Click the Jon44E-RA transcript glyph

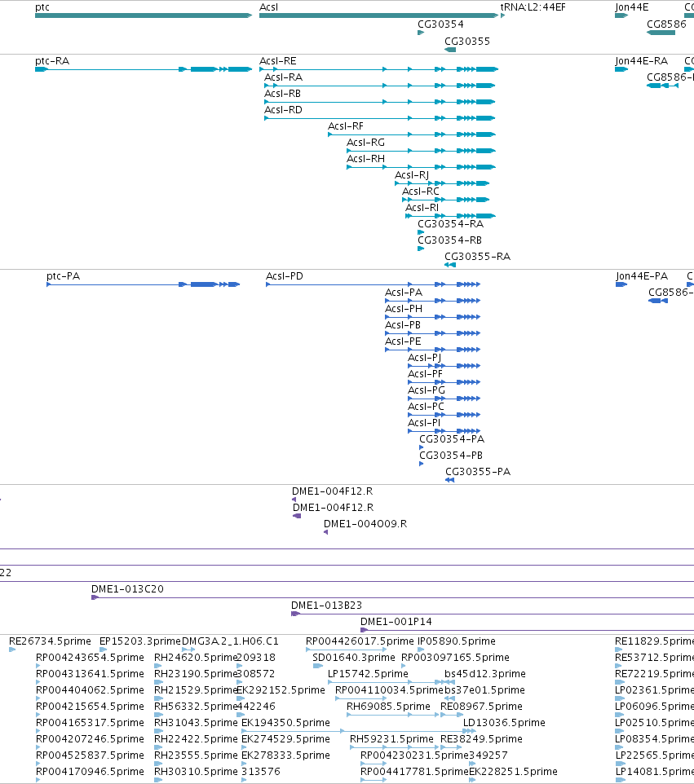621,69
